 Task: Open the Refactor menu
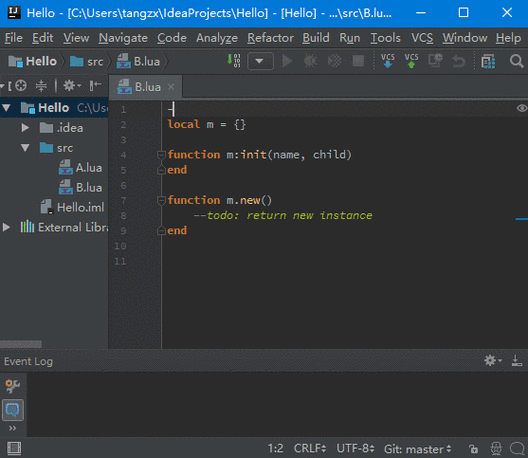270,38
